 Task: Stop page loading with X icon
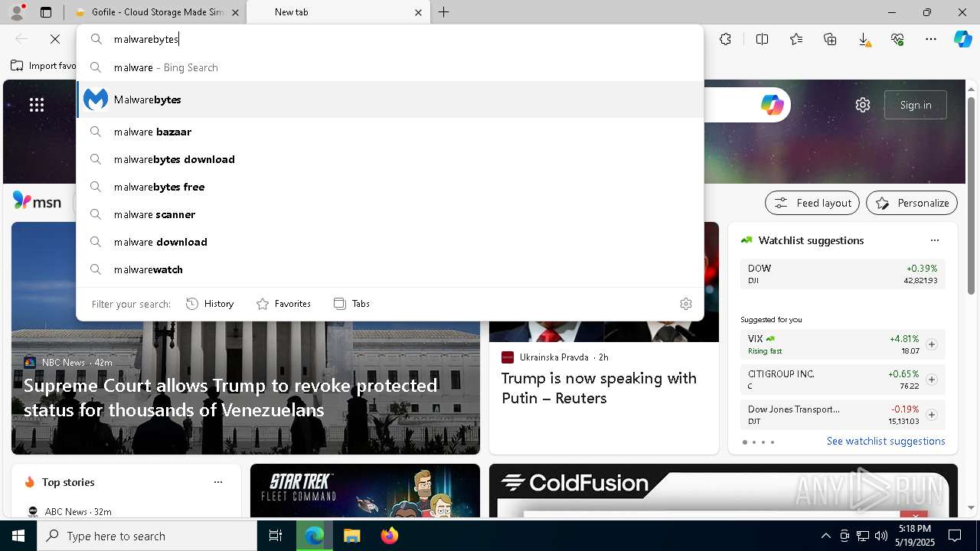[55, 39]
